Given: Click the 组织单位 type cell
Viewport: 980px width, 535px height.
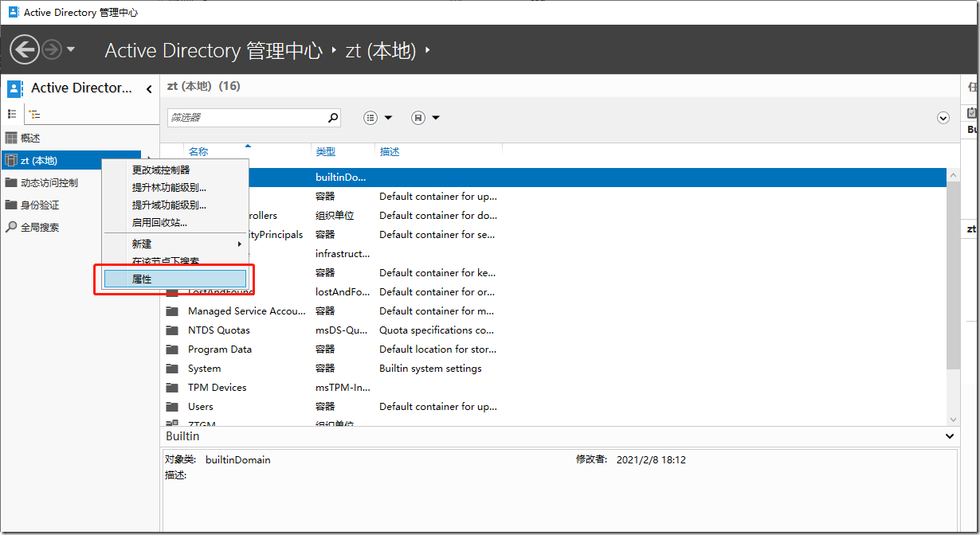Looking at the screenshot, I should 335,216.
